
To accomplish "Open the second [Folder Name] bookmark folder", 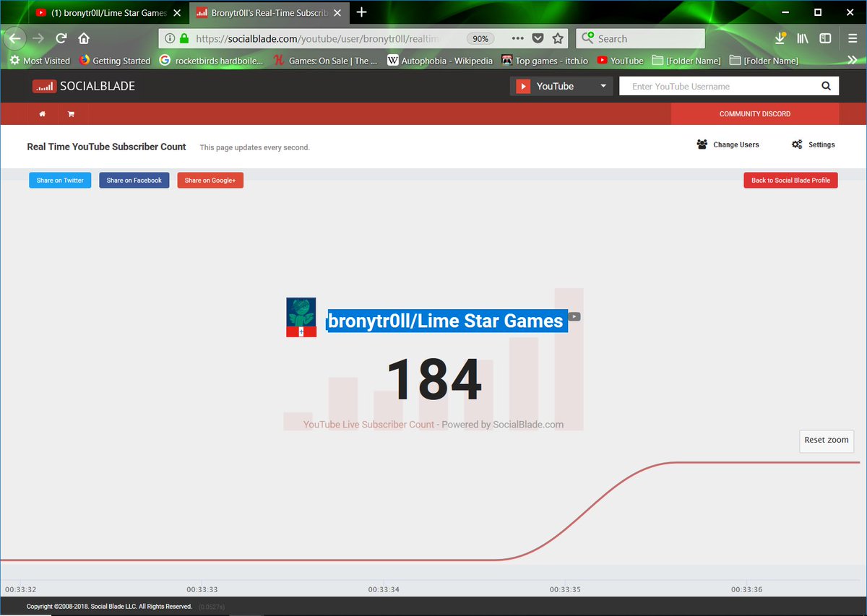I will (764, 61).
